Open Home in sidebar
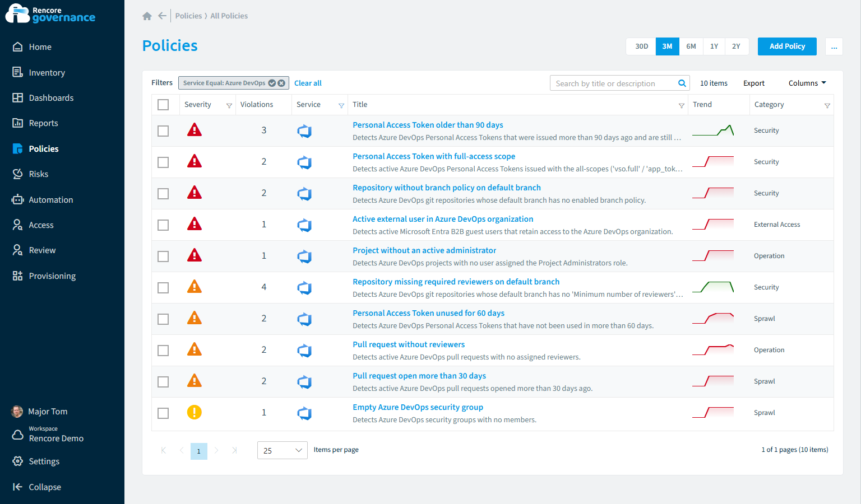The image size is (861, 504). (x=33, y=47)
